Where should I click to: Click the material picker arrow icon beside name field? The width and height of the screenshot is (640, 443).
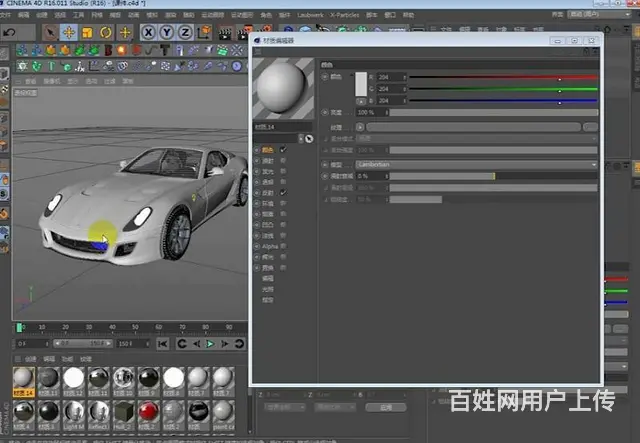point(309,139)
